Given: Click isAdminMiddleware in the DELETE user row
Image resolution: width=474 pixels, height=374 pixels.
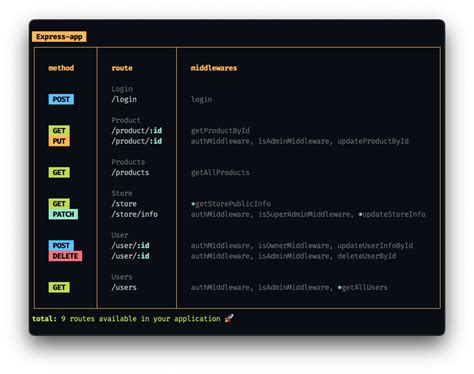Looking at the screenshot, I should 294,256.
